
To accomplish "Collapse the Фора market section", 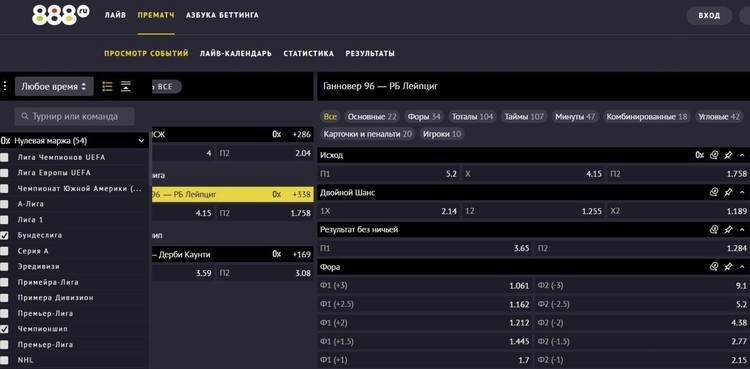I will coord(742,267).
